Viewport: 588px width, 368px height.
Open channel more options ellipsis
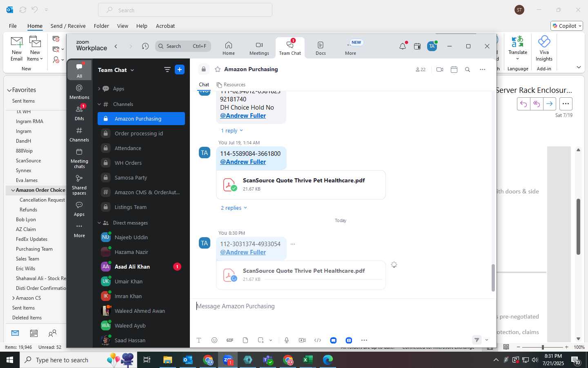tap(483, 70)
